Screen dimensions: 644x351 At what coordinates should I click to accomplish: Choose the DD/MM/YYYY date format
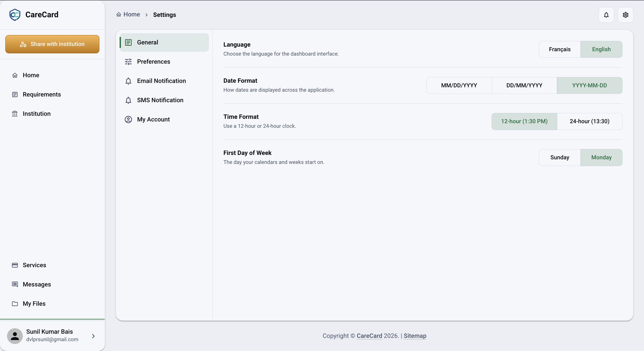pyautogui.click(x=524, y=85)
